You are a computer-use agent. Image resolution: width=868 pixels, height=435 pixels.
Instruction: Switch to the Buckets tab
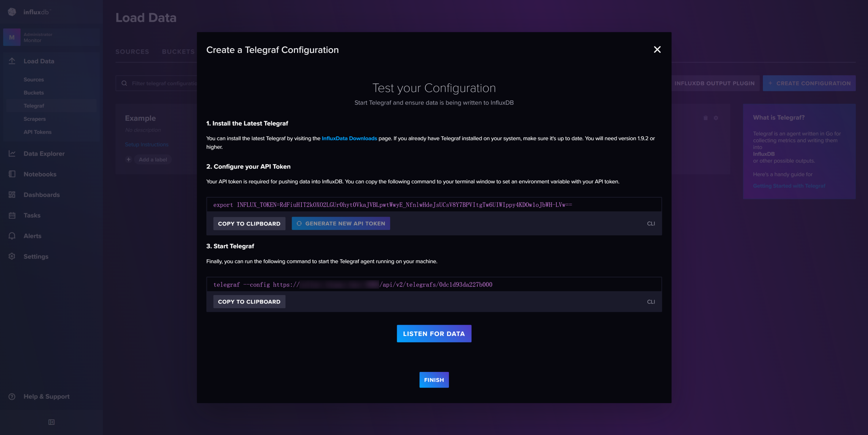click(x=178, y=52)
